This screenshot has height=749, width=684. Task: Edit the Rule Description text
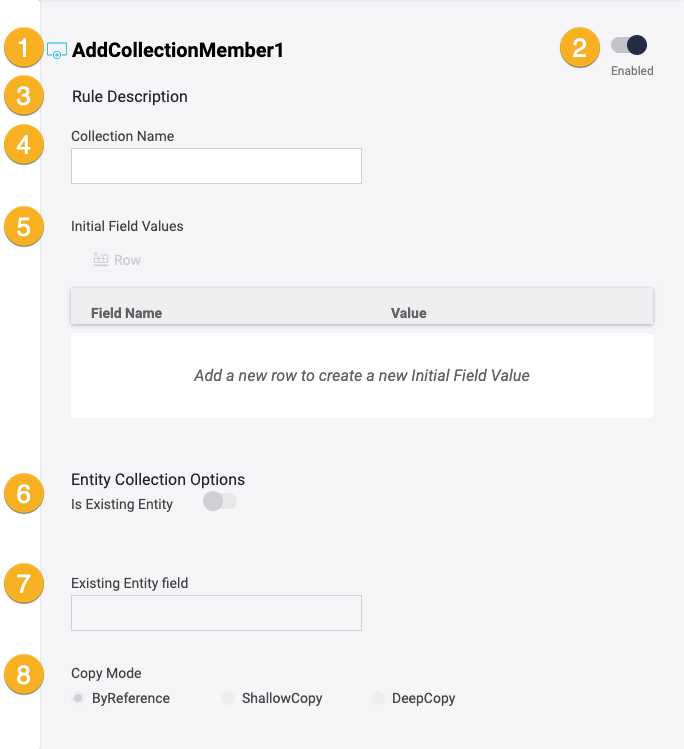point(130,97)
